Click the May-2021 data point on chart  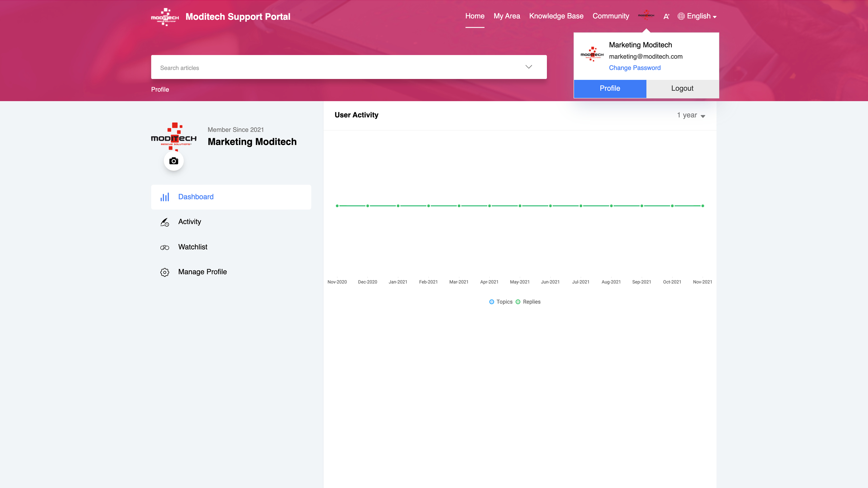520,206
